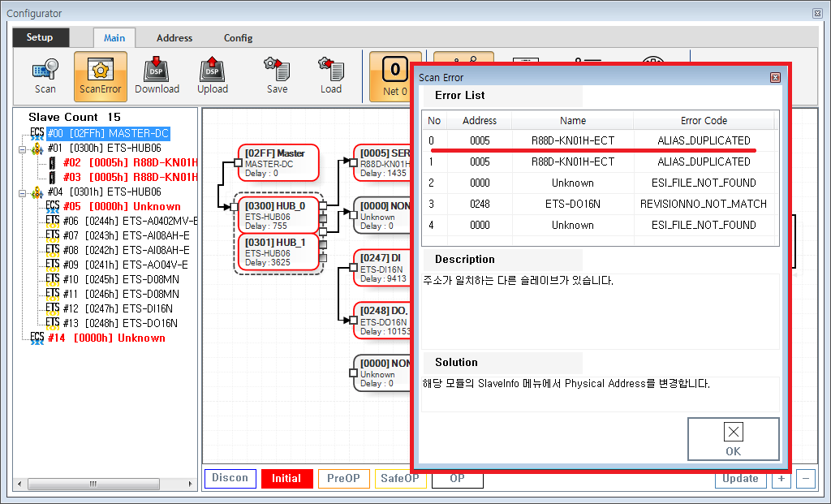Click the ScanError toolbar icon
The image size is (831, 504).
(101, 75)
